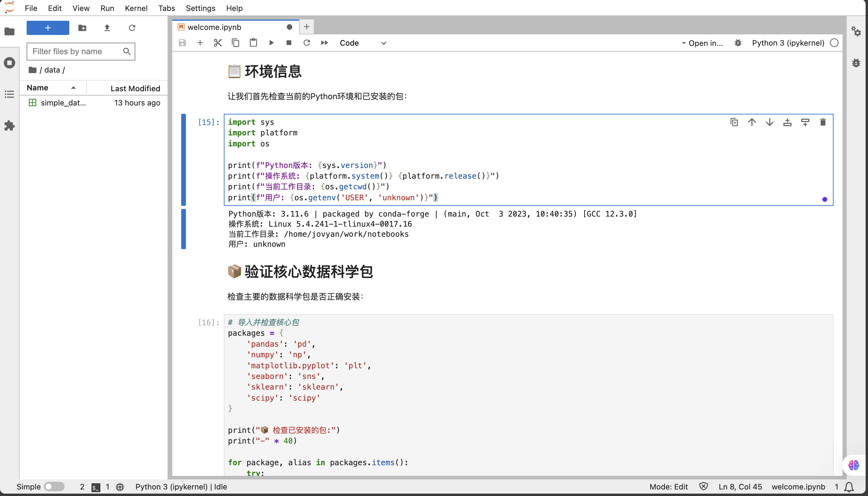
Task: Paste cell from clipboard icon
Action: (253, 43)
